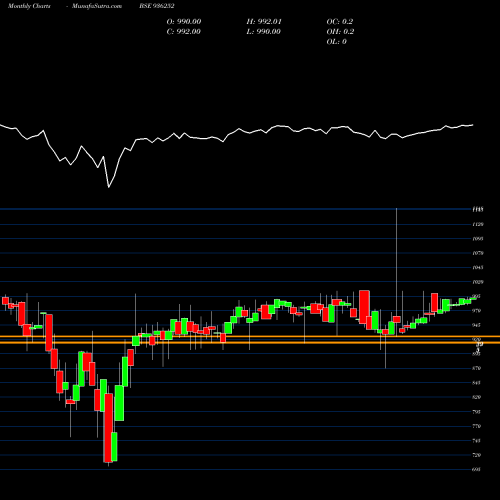
Task: Click the 770 price axis label
Action: click(x=477, y=426)
